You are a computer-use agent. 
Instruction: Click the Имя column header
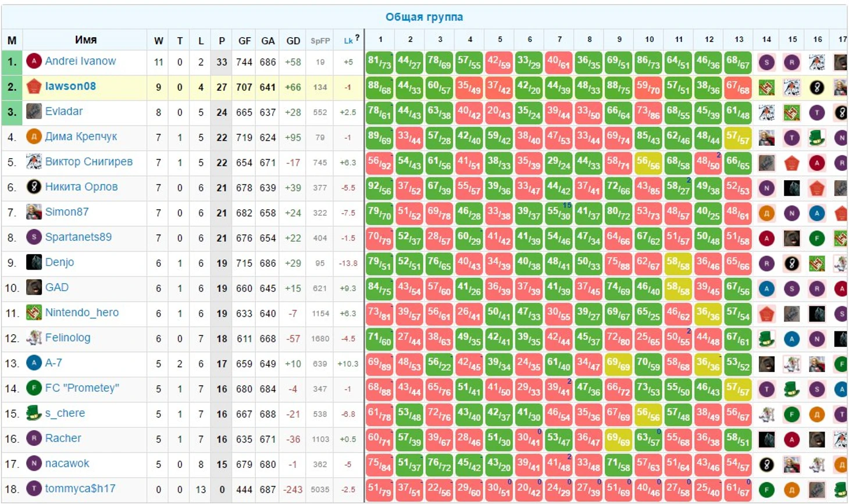click(x=85, y=40)
